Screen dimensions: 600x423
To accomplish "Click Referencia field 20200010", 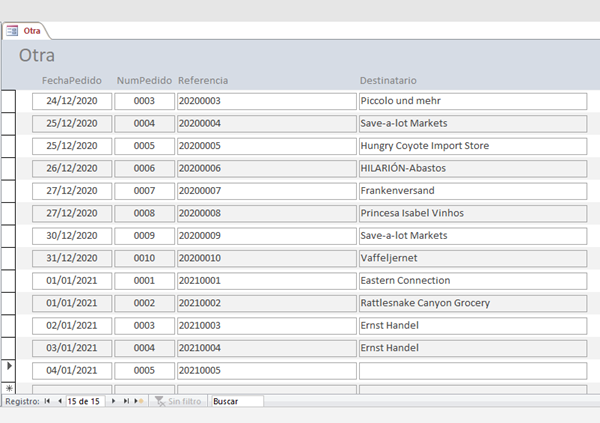I will point(266,258).
